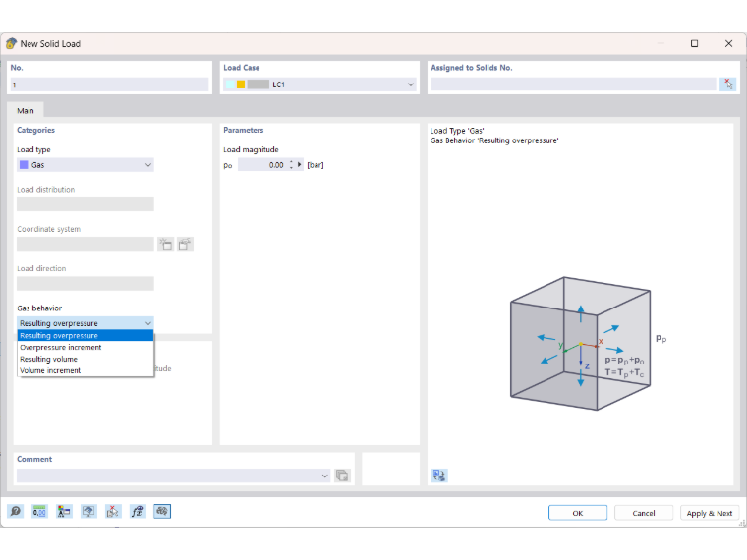Collapse the Gas behavior dropdown arrow
The height and width of the screenshot is (560, 747).
[x=148, y=323]
